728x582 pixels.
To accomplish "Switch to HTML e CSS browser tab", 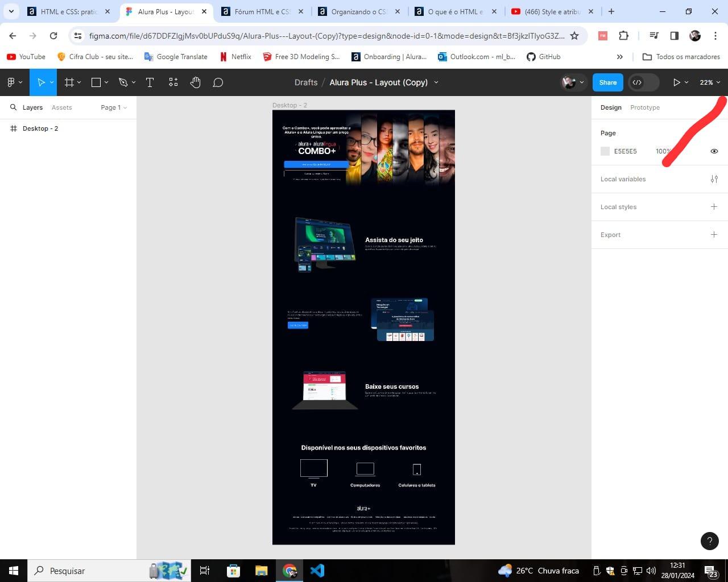I will [x=69, y=11].
